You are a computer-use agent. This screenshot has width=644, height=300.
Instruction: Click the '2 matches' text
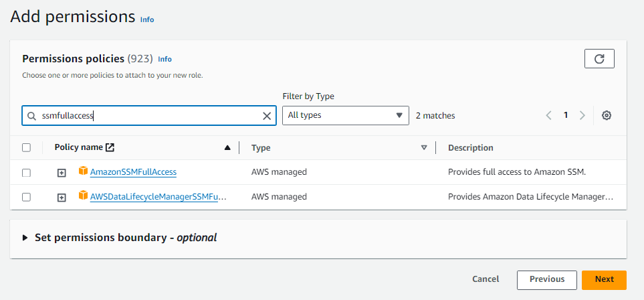[x=435, y=116]
